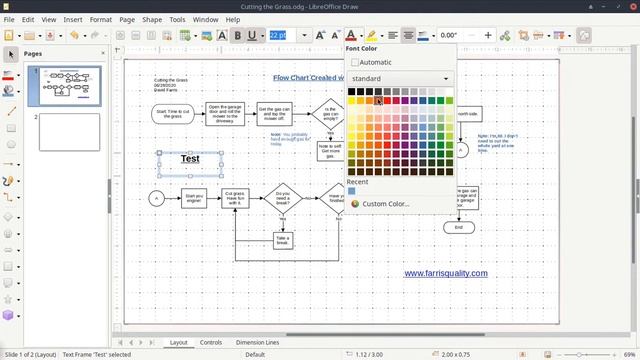Select the Connectors tool
640x360 pixels.
8,198
